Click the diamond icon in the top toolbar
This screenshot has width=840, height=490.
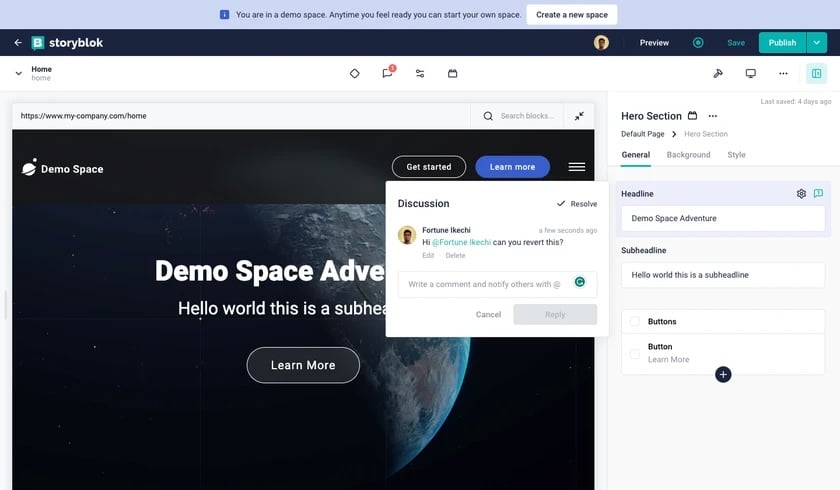click(354, 73)
